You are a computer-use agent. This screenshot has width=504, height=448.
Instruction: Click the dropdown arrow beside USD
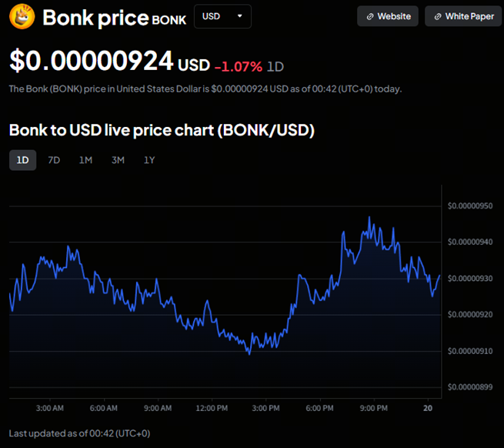pyautogui.click(x=239, y=16)
